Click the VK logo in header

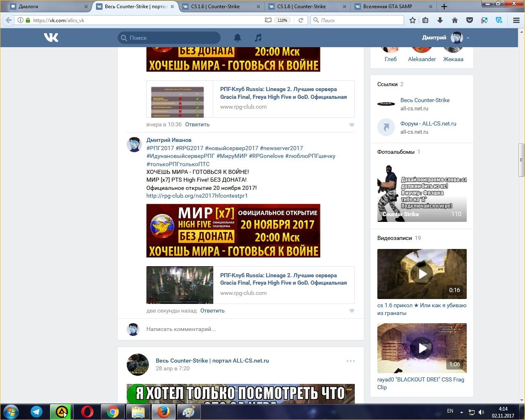pos(51,38)
